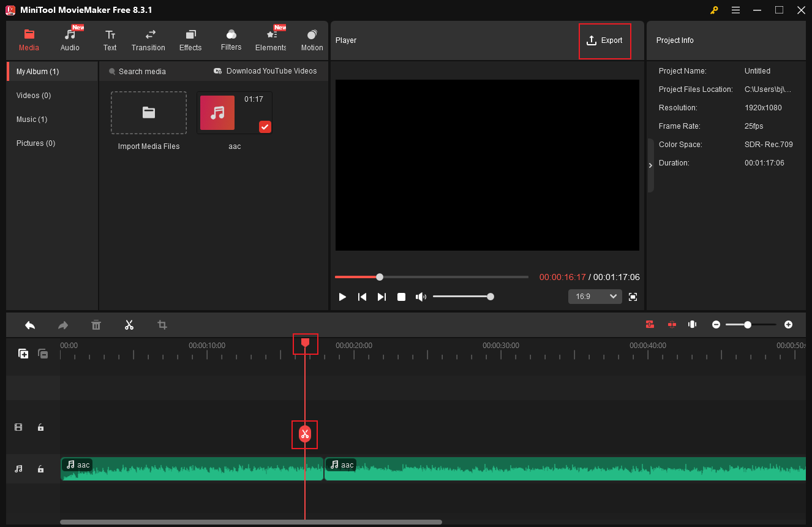Toggle the checkmark on the aac media item

(x=265, y=127)
